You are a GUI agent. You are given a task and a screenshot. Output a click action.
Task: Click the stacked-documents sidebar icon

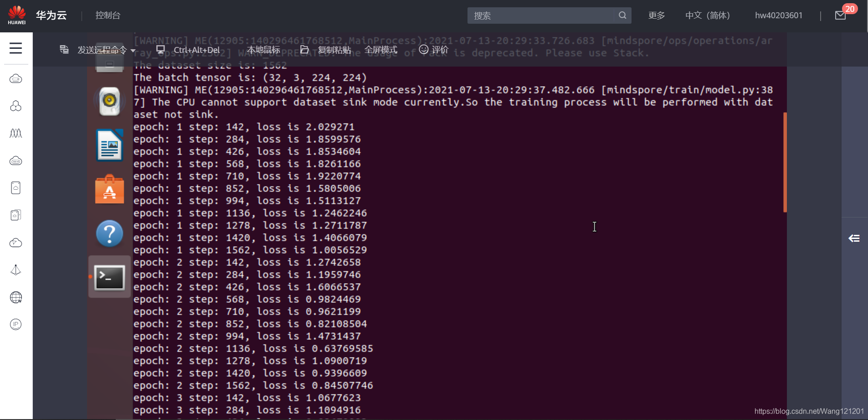point(16,215)
